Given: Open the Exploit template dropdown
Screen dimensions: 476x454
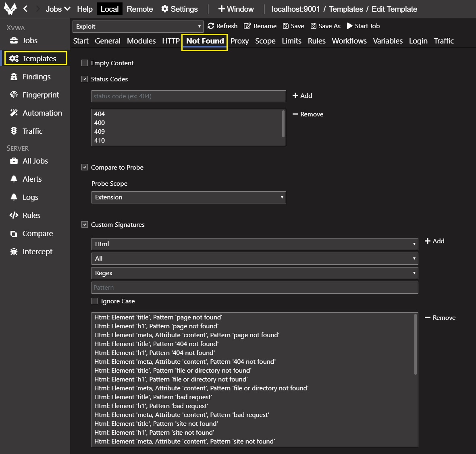Looking at the screenshot, I should 137,27.
